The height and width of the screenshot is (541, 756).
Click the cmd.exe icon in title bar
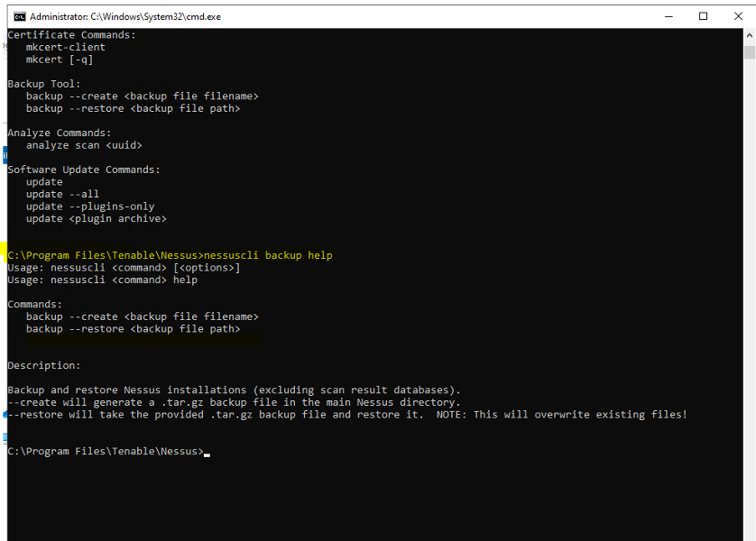click(x=20, y=17)
